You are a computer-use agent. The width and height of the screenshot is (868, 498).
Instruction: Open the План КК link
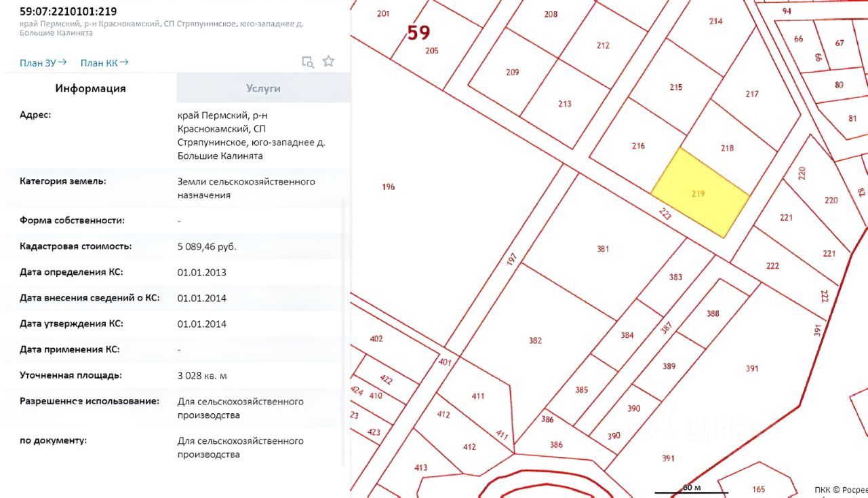[x=104, y=62]
